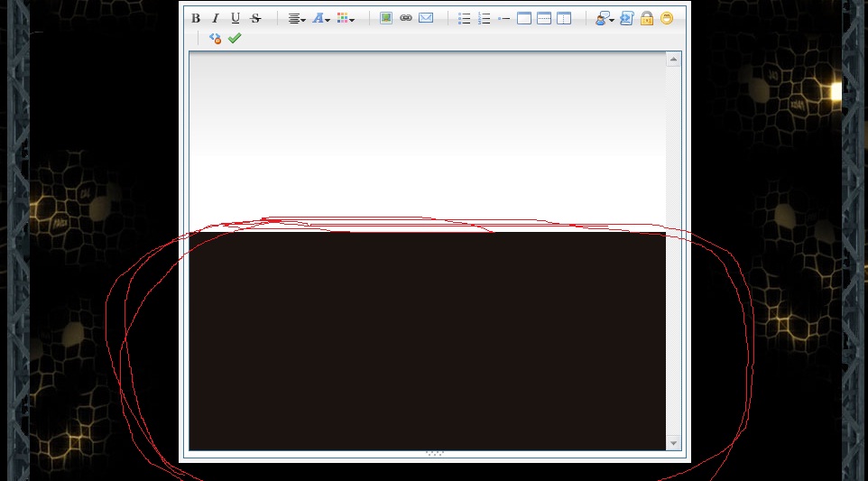Screen dimensions: 868x481
Task: Apply strikethrough to text
Action: (255, 18)
